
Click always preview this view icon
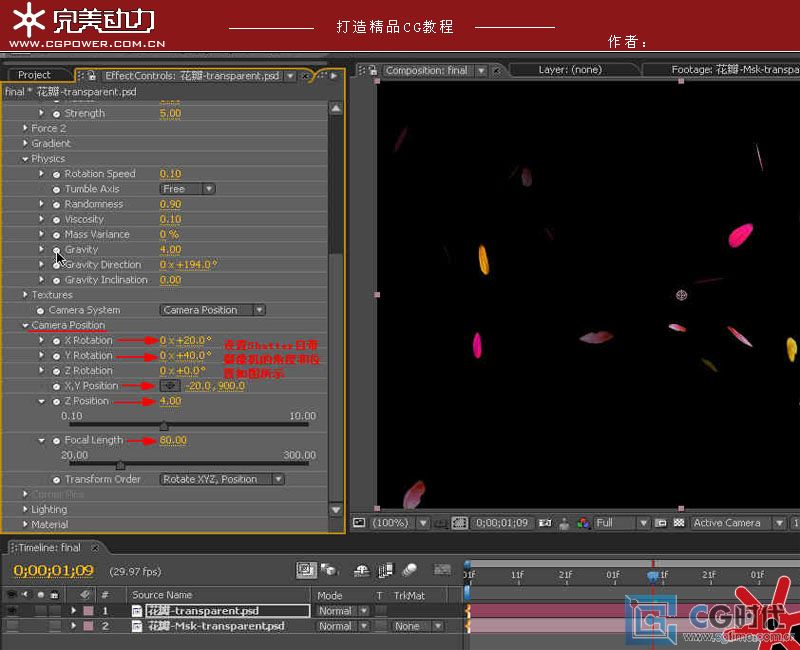coord(359,523)
